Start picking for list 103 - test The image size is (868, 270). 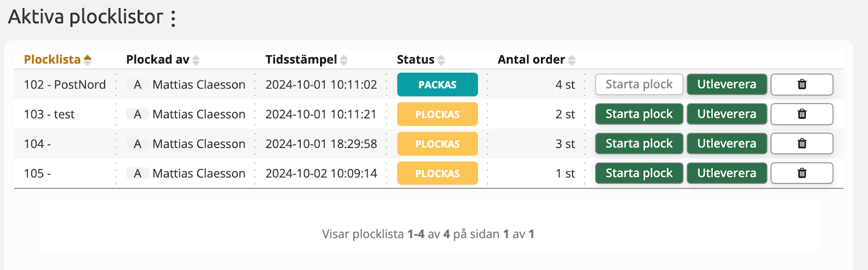click(639, 114)
